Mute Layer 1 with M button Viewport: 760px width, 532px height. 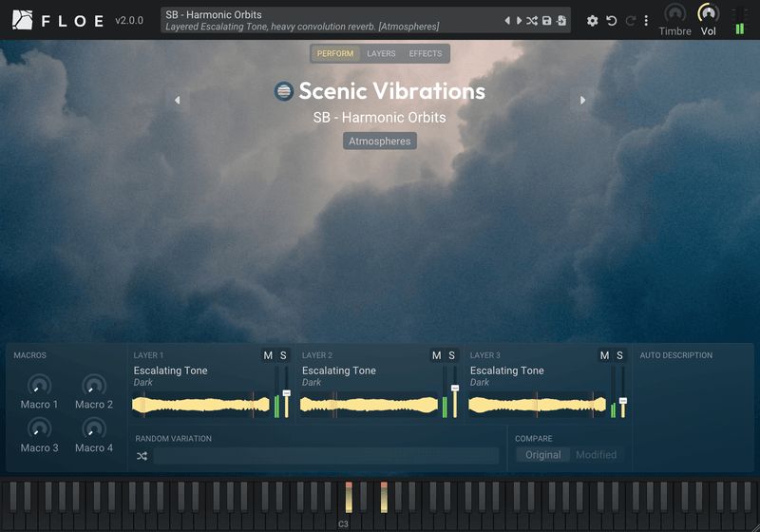(x=268, y=355)
